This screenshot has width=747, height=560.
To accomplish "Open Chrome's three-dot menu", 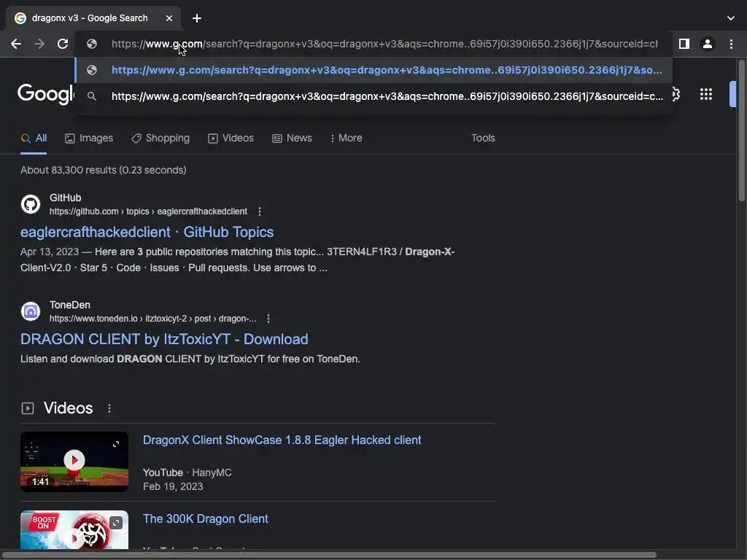I will point(731,44).
